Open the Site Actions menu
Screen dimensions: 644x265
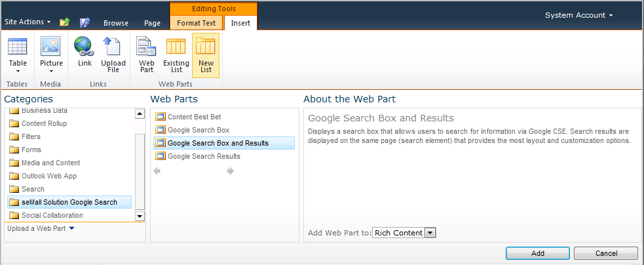point(28,22)
